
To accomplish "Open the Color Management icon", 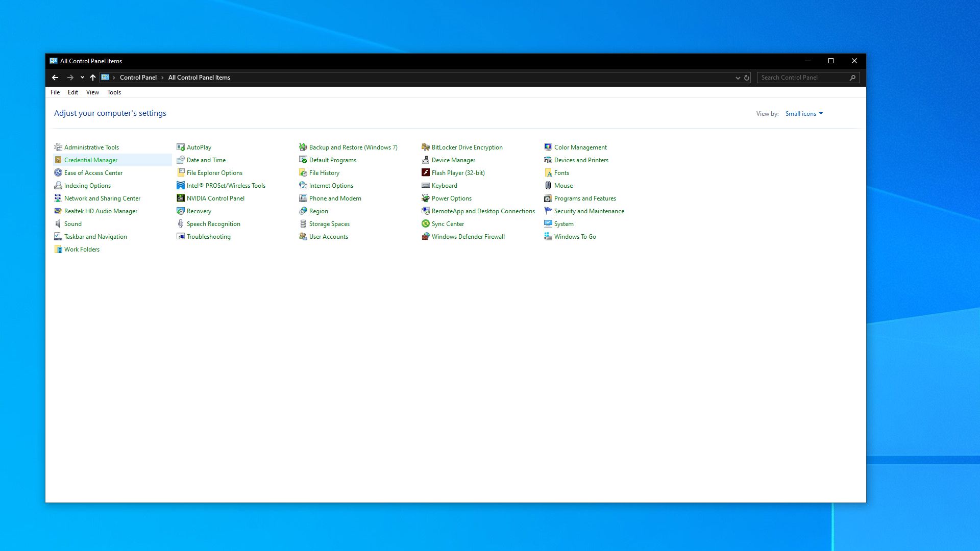I will point(548,147).
